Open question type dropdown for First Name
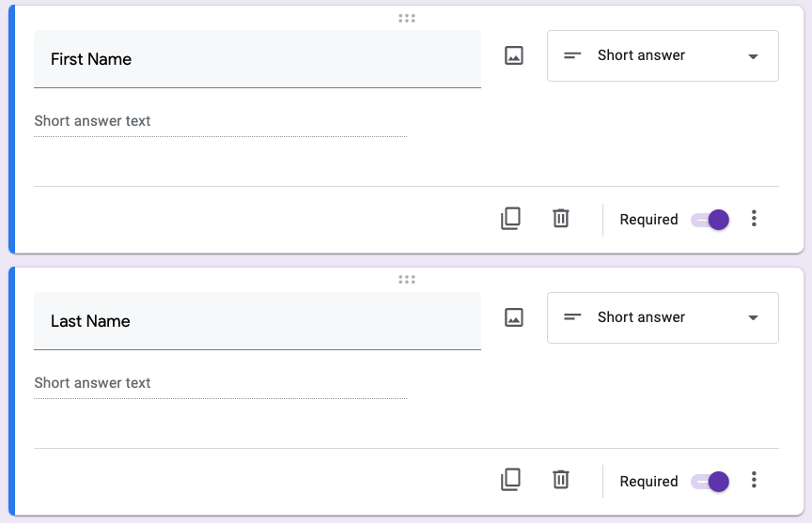 click(663, 56)
